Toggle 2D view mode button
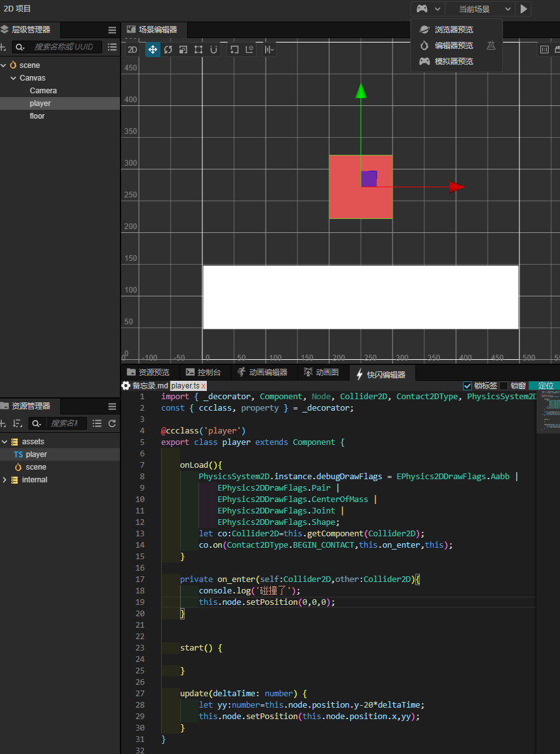Image resolution: width=560 pixels, height=754 pixels. click(x=133, y=50)
